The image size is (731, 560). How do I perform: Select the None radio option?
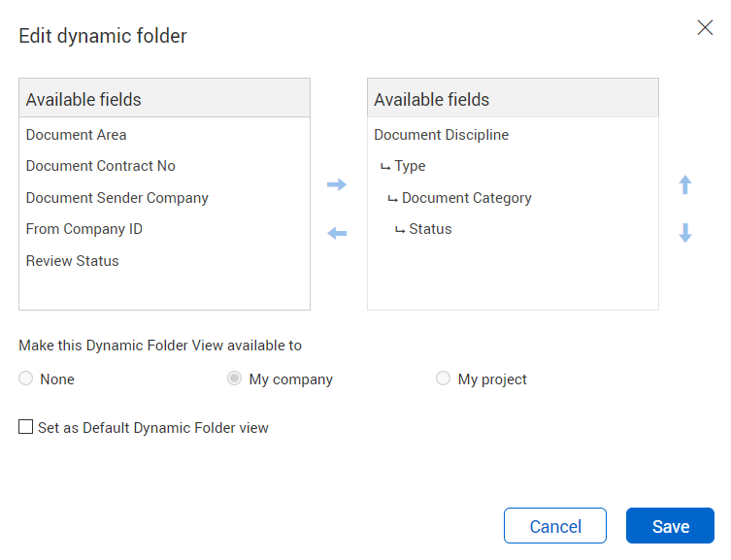[x=25, y=378]
